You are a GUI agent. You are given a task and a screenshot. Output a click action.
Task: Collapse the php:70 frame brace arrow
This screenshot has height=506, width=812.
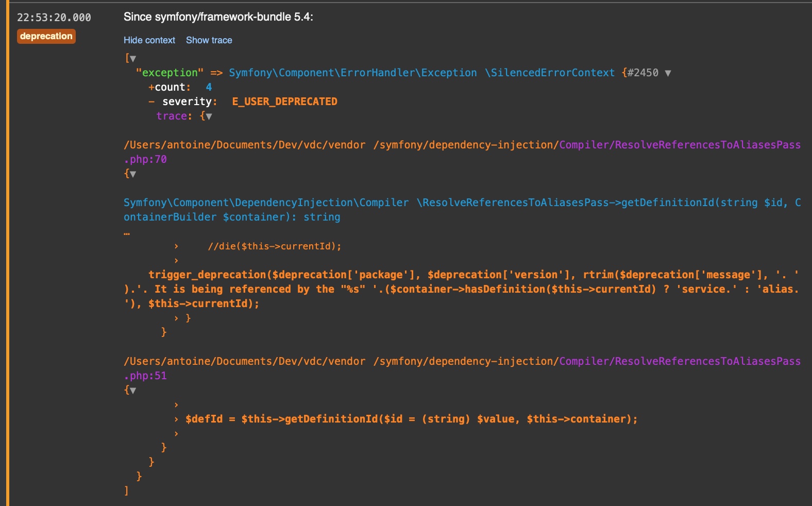tap(133, 174)
